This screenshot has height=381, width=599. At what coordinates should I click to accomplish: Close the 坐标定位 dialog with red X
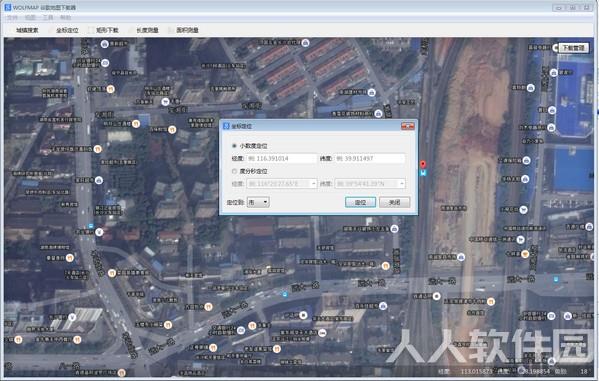click(408, 126)
